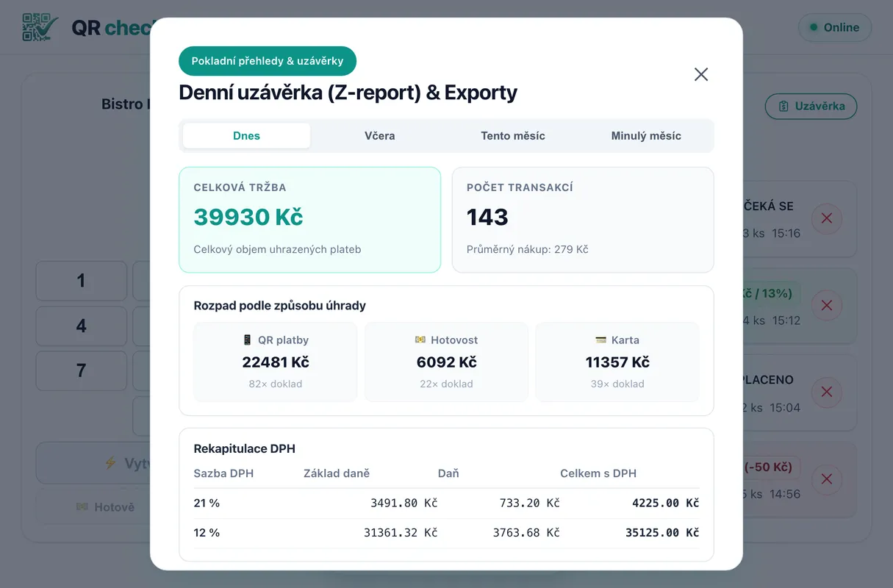Screen dimensions: 893x588
Task: Click the Karta credit card icon
Action: (600, 340)
